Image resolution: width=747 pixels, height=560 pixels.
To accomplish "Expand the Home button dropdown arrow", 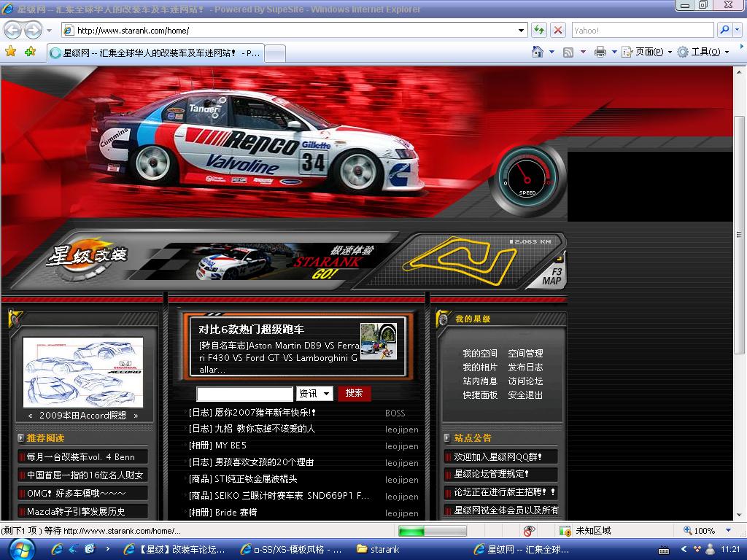I will pyautogui.click(x=551, y=52).
